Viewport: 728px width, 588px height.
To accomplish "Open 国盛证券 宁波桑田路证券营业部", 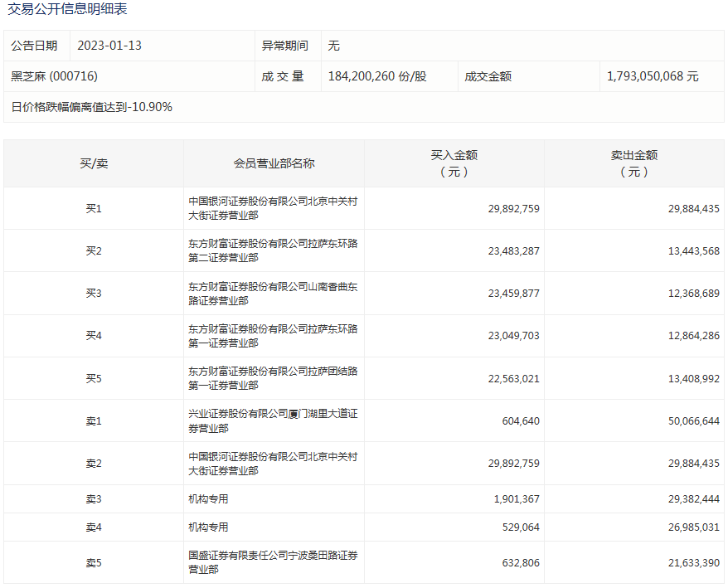I will pyautogui.click(x=273, y=562).
